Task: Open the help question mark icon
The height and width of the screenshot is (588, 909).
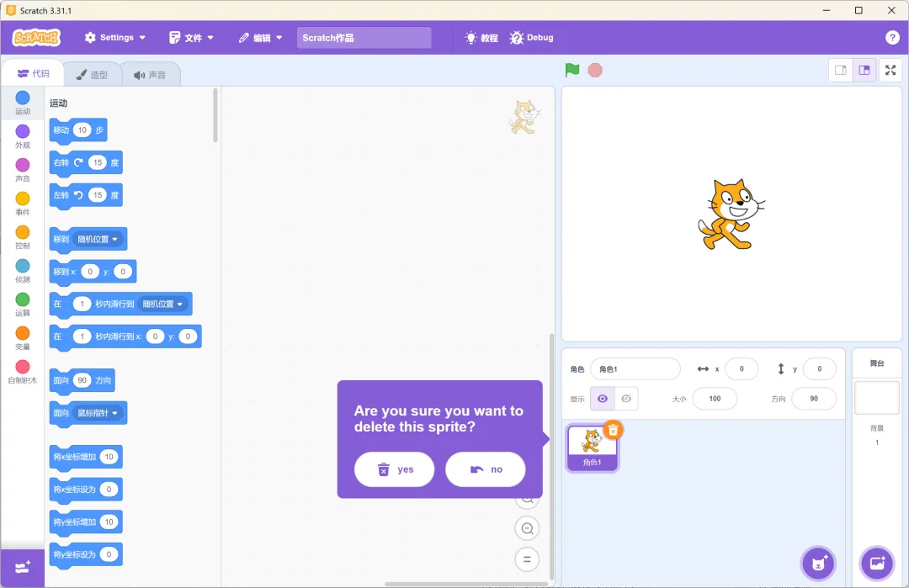Action: click(892, 38)
